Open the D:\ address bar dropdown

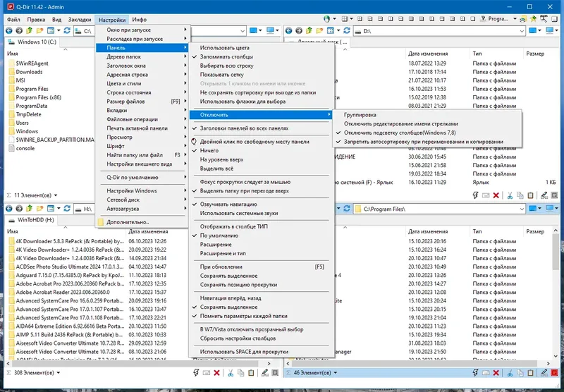click(522, 31)
